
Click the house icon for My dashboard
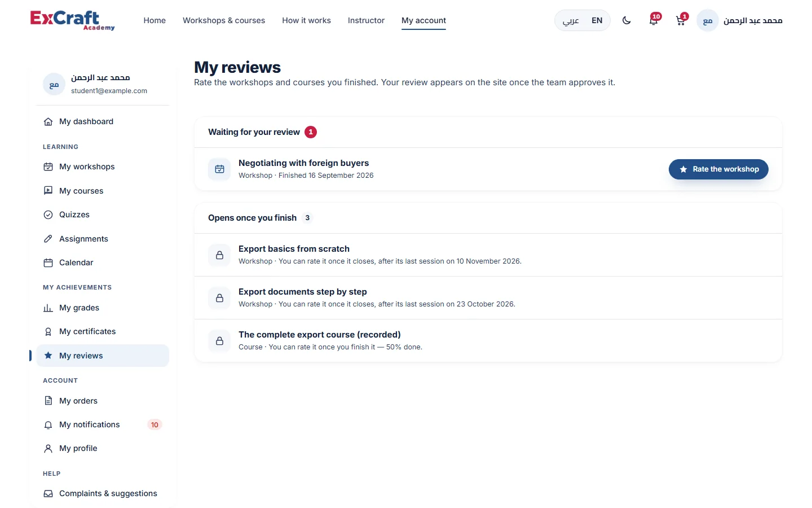[x=48, y=121]
